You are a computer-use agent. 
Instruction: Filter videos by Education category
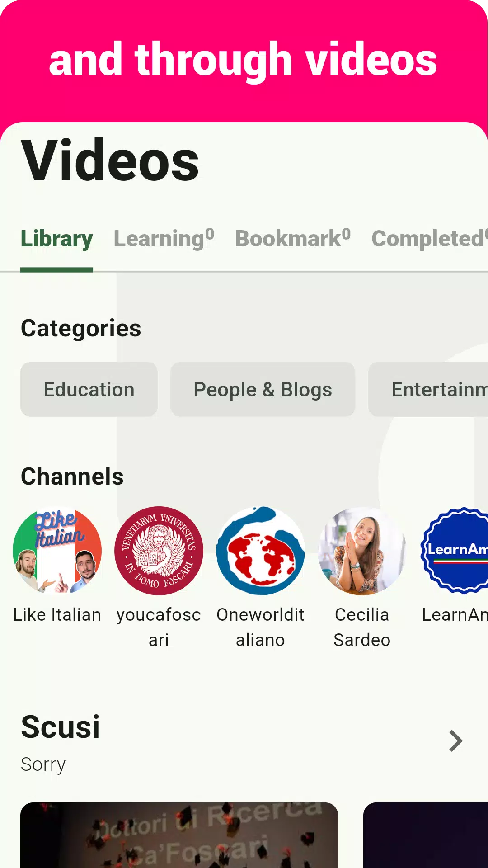89,389
